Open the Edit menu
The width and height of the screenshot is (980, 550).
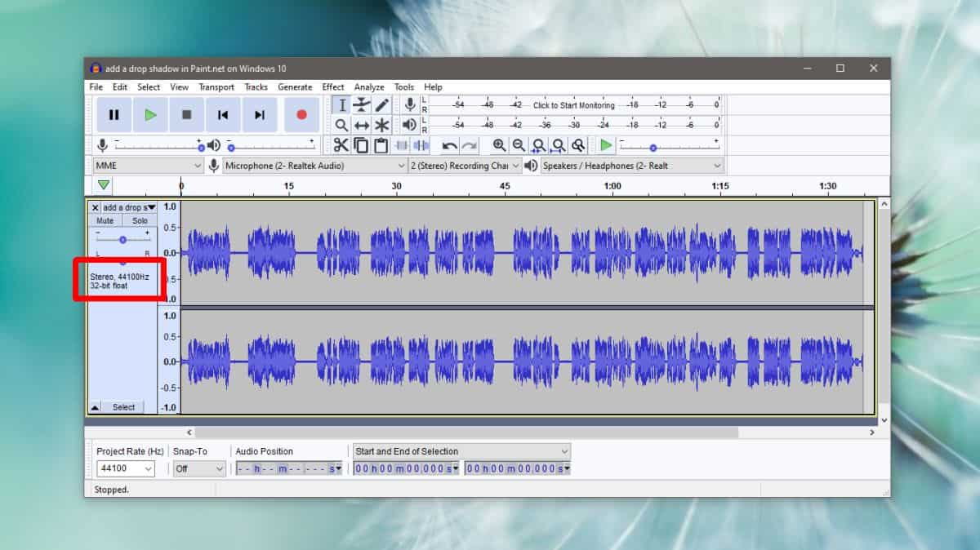(x=120, y=86)
